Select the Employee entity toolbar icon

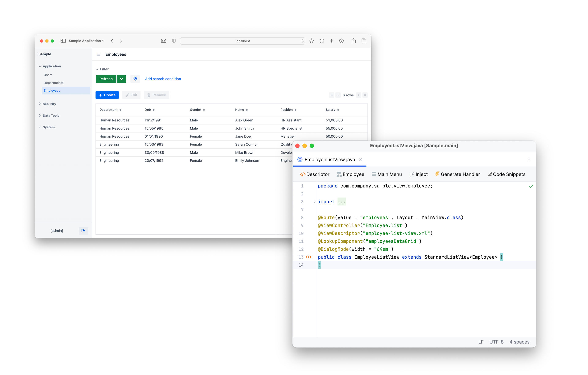350,174
